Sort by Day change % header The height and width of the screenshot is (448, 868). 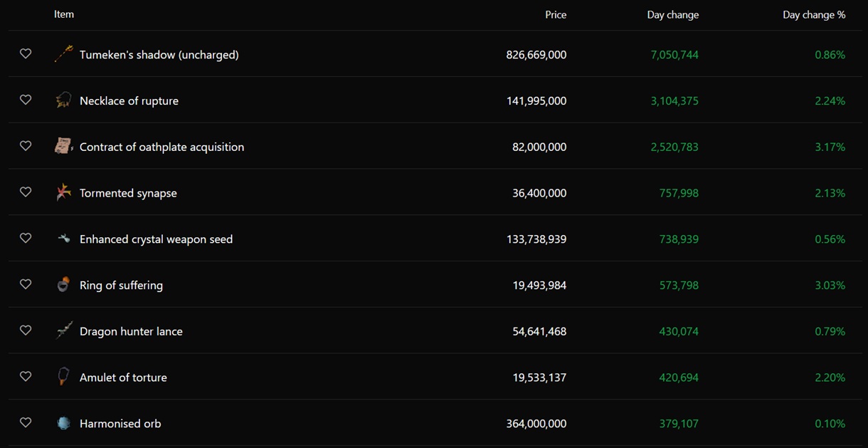pos(814,14)
